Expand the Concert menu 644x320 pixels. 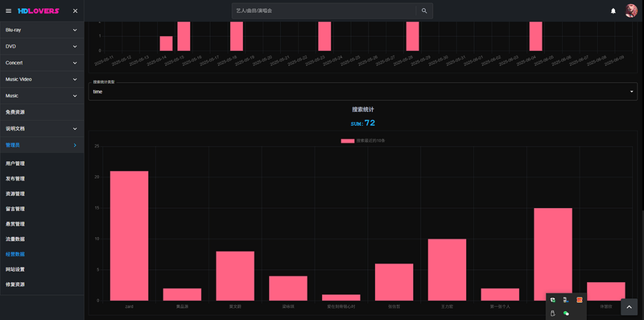click(x=42, y=63)
